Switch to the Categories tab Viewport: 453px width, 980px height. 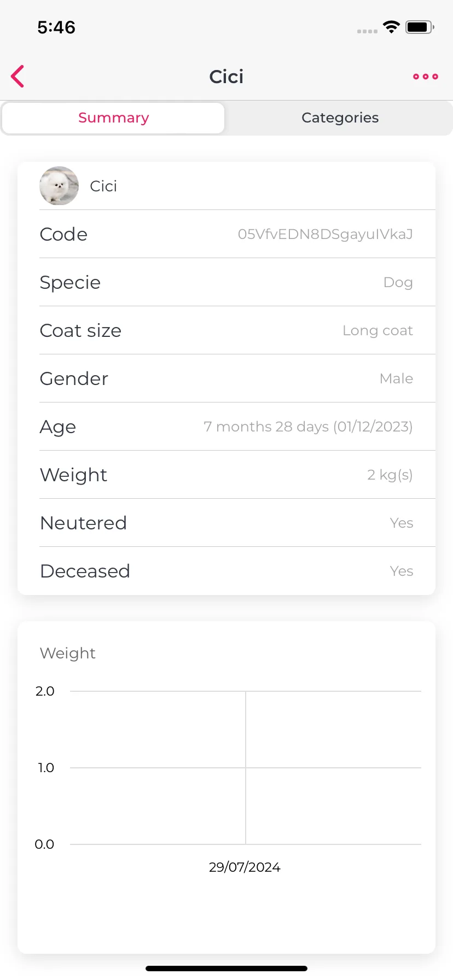pos(340,118)
